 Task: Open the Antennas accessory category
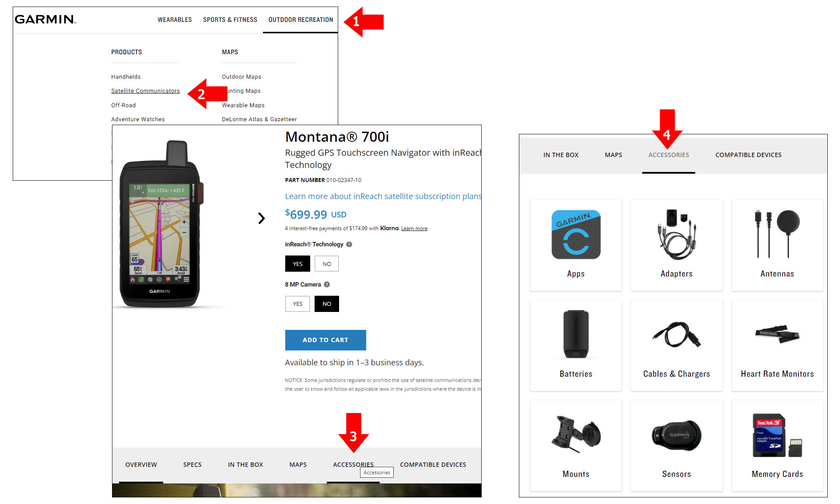point(777,245)
